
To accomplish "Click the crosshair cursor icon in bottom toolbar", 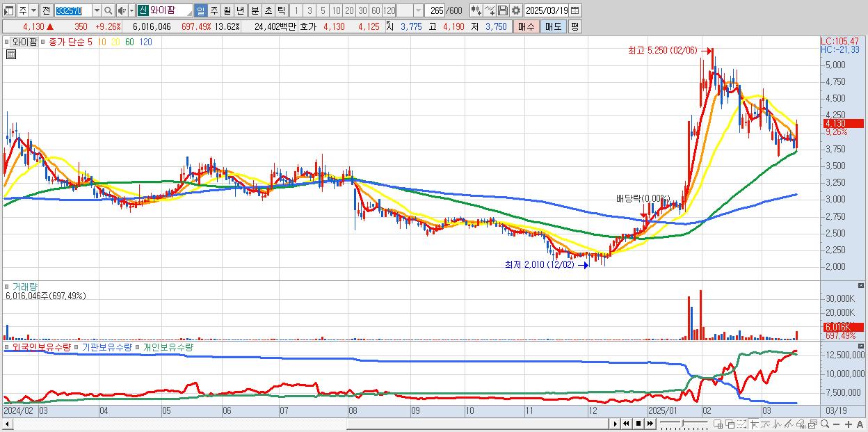I will pyautogui.click(x=754, y=424).
